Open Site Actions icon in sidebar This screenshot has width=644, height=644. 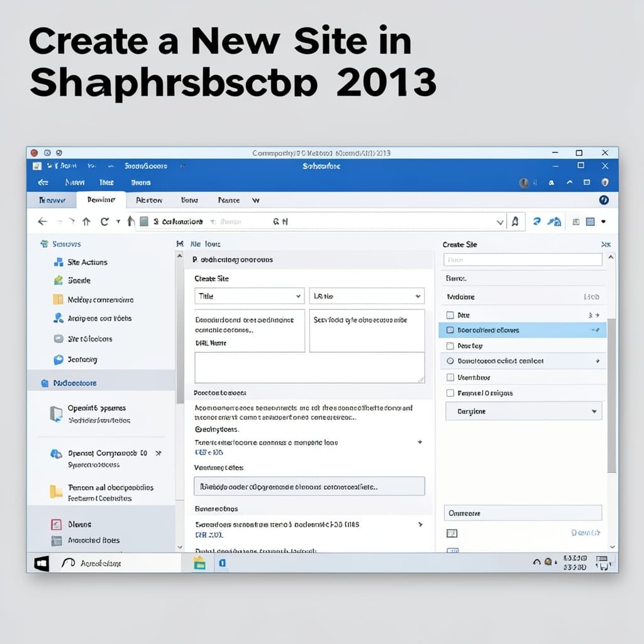pyautogui.click(x=58, y=262)
